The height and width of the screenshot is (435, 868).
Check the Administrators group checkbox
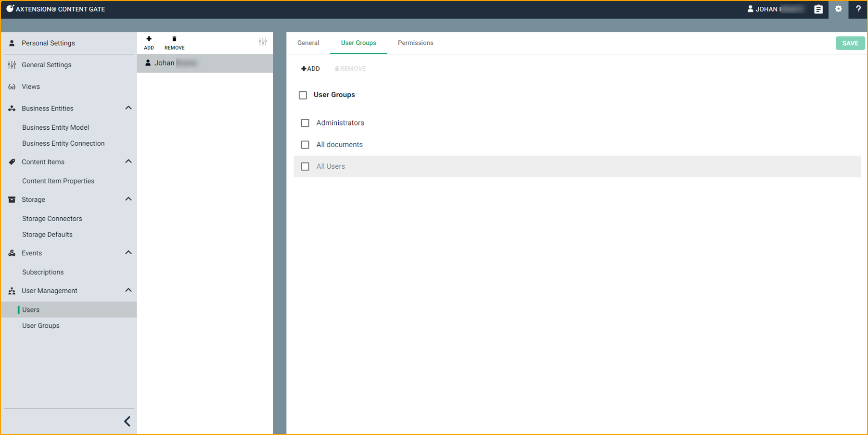point(305,123)
